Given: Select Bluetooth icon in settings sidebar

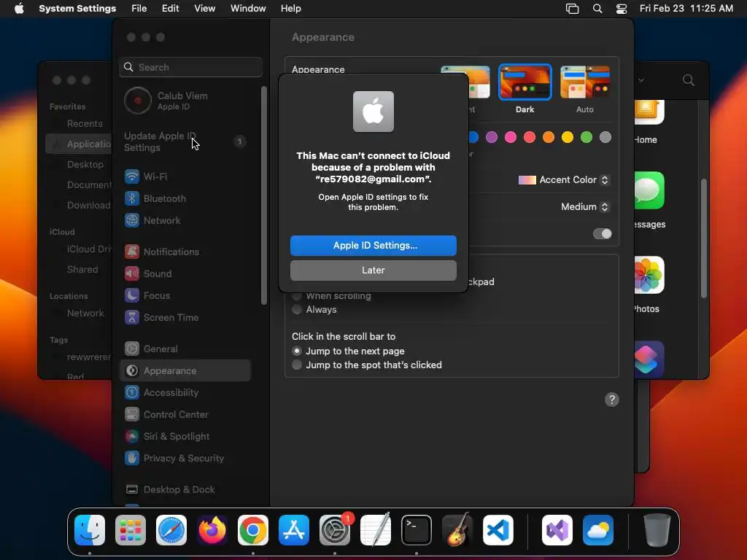Looking at the screenshot, I should (132, 198).
